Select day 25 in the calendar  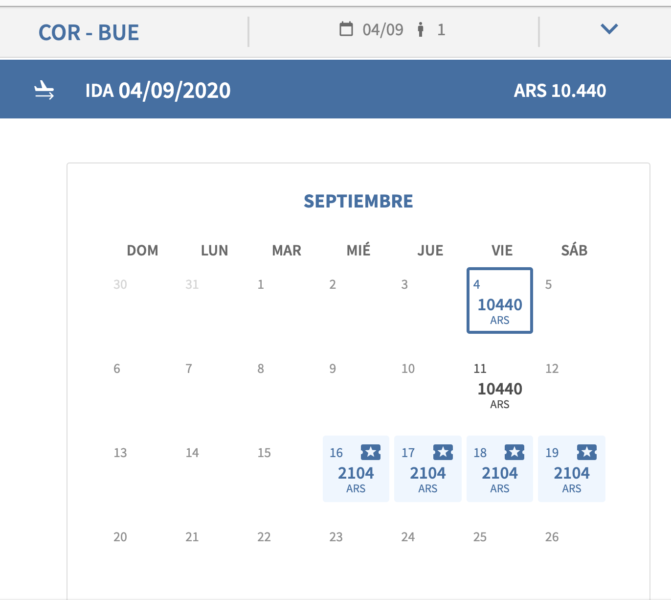[x=480, y=537]
